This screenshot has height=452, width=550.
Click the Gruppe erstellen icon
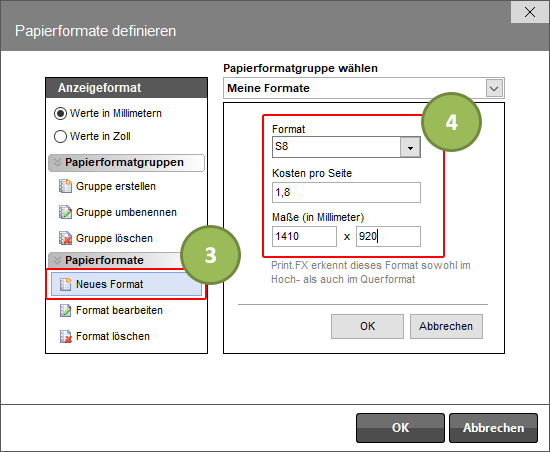coord(65,186)
